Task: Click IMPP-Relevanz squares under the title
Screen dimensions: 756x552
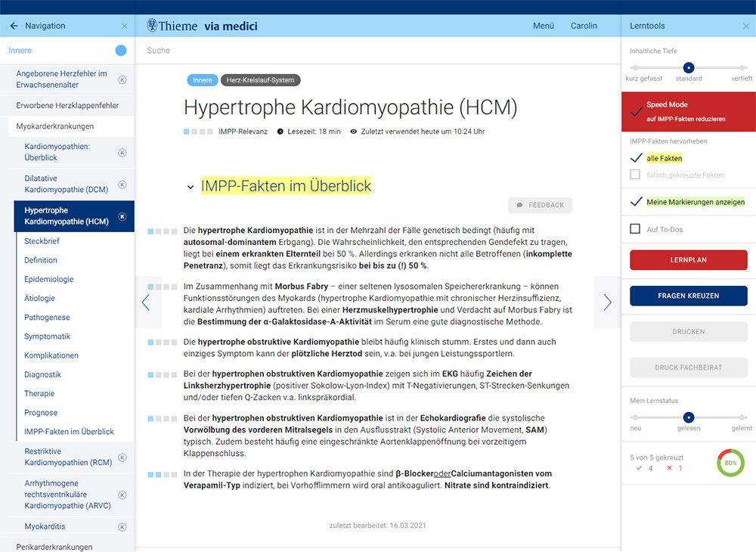Action: point(198,132)
